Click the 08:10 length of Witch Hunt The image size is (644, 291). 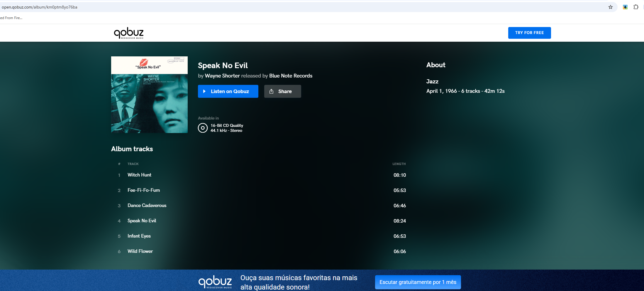click(400, 175)
